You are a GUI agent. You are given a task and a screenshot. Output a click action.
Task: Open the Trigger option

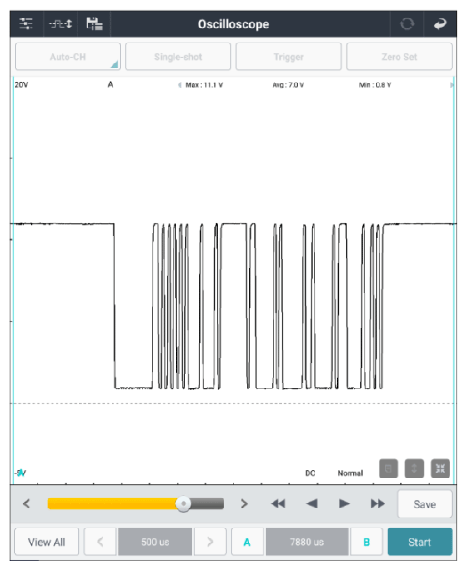coord(289,56)
